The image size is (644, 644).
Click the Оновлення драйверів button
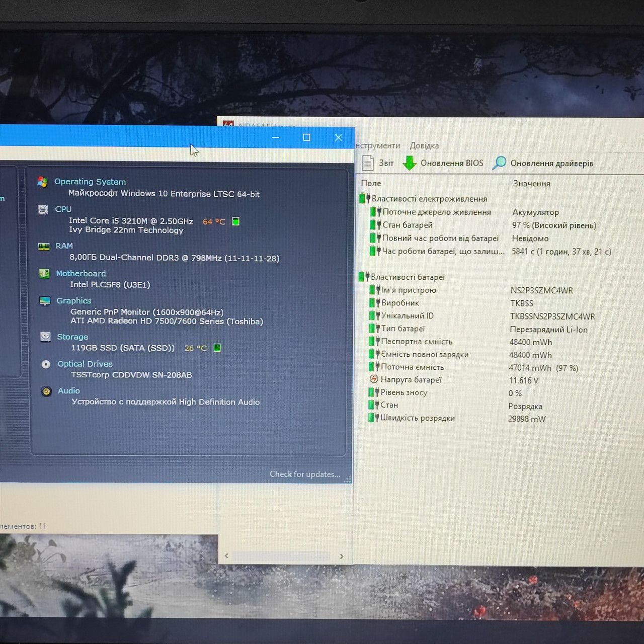click(x=543, y=163)
